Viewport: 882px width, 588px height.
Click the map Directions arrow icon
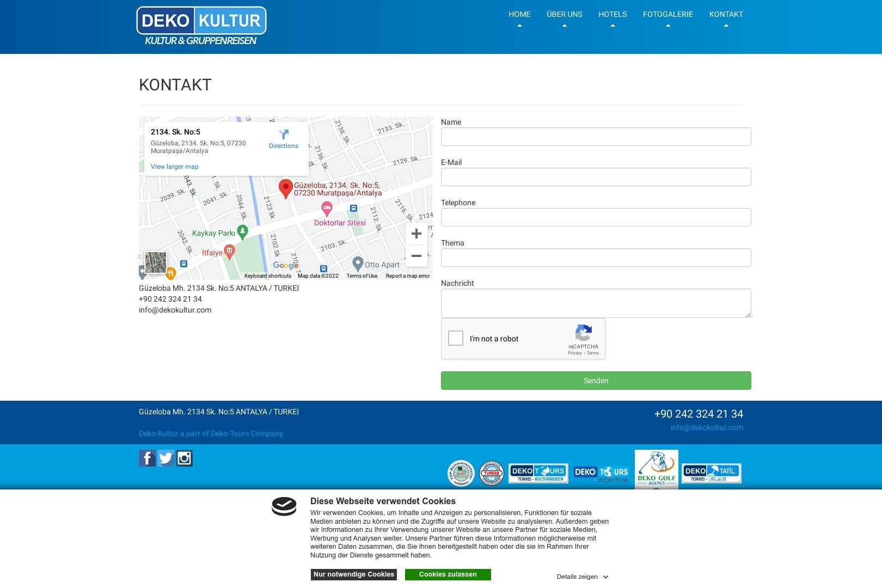(x=284, y=134)
